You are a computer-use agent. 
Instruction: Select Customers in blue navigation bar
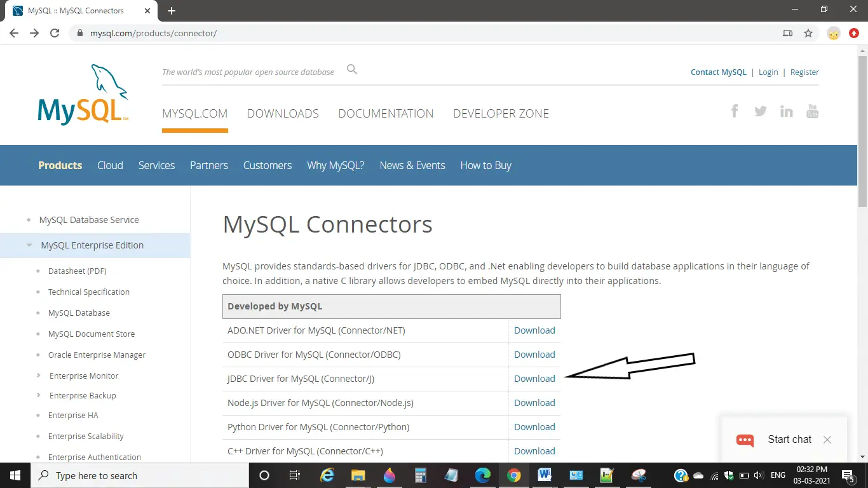268,165
